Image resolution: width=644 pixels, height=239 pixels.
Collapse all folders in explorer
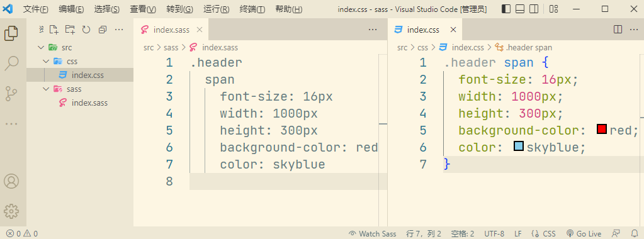pos(102,30)
